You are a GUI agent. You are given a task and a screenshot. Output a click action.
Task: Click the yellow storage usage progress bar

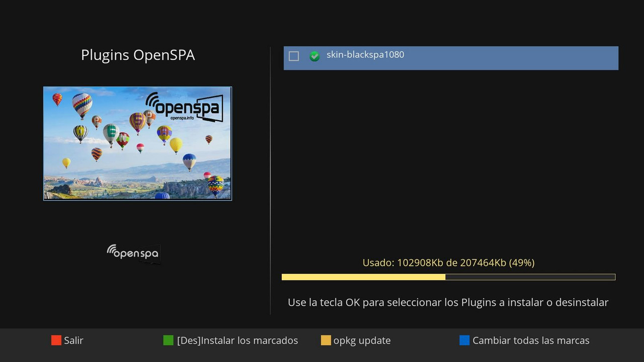(x=448, y=277)
